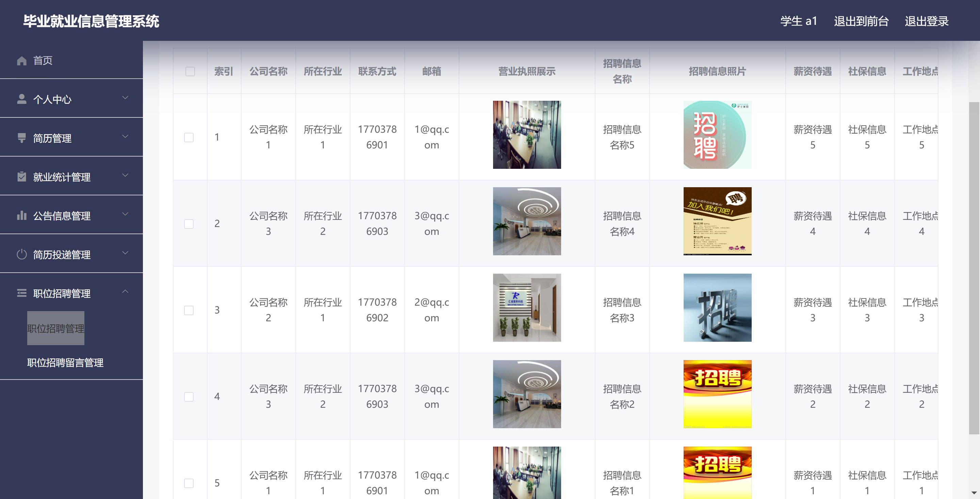The image size is (980, 499).
Task: Select the checkbox for row index 3
Action: pyautogui.click(x=189, y=310)
